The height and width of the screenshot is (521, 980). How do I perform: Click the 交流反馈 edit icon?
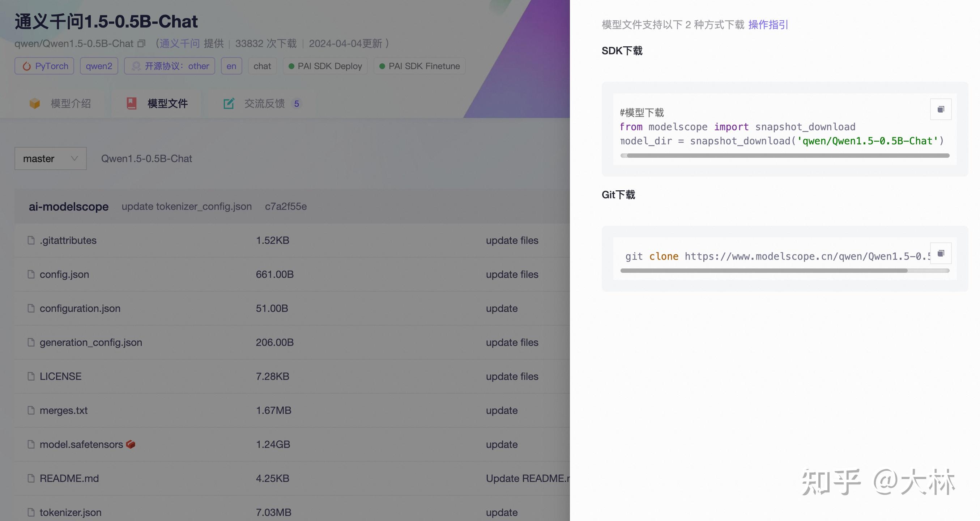[228, 103]
